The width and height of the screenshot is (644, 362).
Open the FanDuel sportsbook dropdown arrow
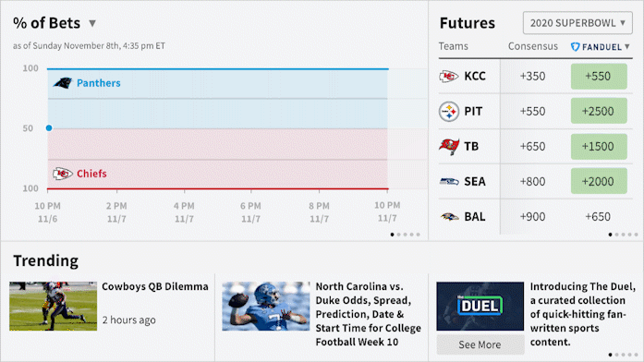point(627,47)
